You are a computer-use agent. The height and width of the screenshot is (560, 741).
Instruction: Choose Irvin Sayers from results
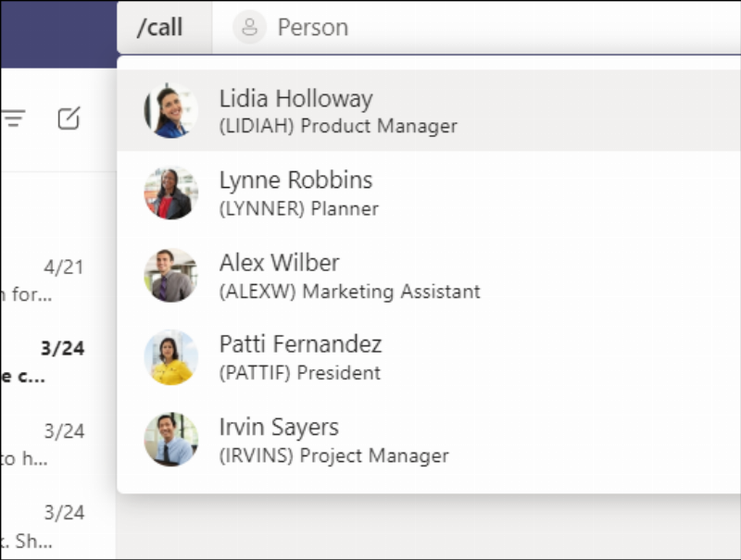pos(429,440)
